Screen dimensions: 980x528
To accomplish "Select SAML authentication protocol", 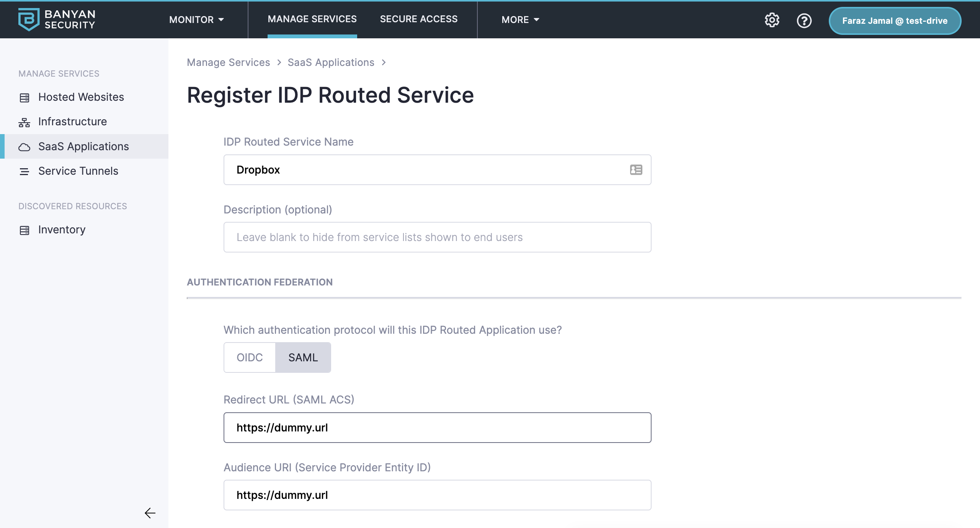I will (303, 357).
